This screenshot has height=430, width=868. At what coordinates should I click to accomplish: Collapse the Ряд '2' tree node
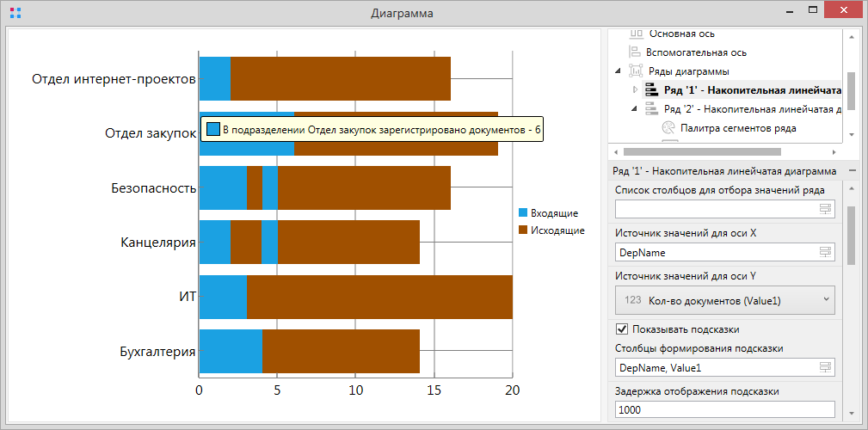pyautogui.click(x=635, y=109)
